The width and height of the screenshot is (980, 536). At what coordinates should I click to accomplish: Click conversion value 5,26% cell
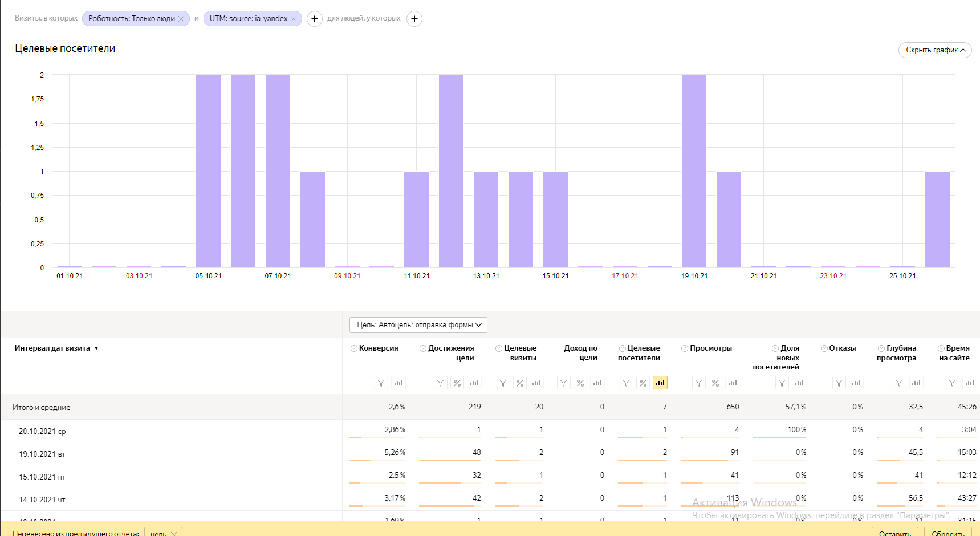[x=395, y=452]
